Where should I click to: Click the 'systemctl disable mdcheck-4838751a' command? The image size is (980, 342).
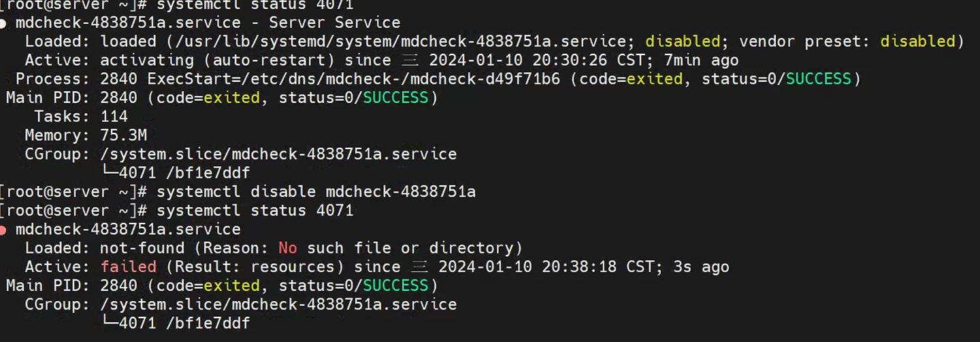(x=316, y=192)
